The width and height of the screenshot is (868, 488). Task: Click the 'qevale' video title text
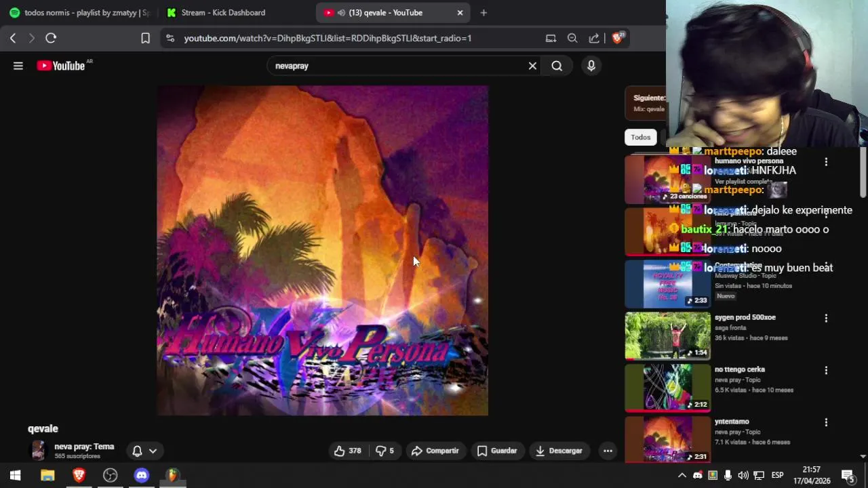(43, 428)
